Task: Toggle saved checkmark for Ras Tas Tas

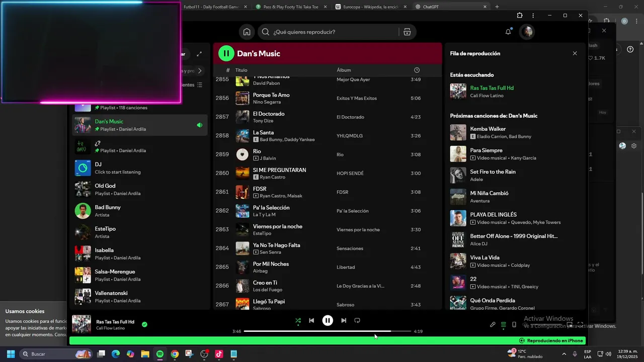Action: tap(144, 324)
